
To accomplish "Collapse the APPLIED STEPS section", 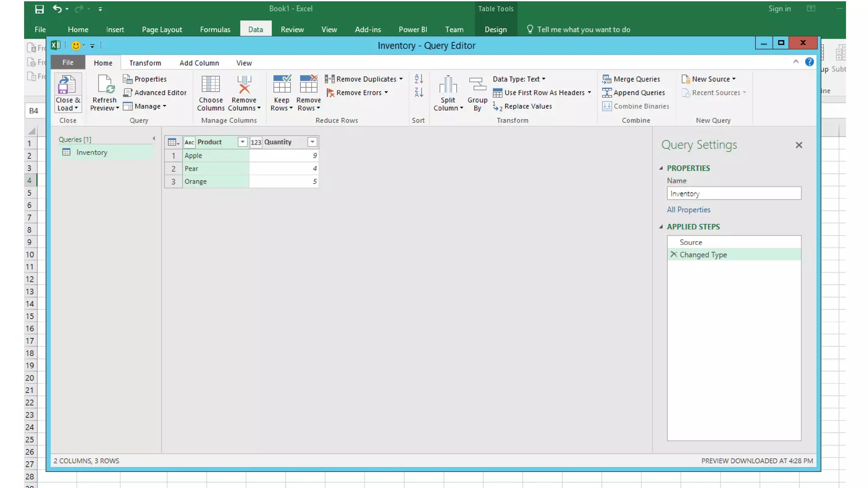I will point(661,227).
